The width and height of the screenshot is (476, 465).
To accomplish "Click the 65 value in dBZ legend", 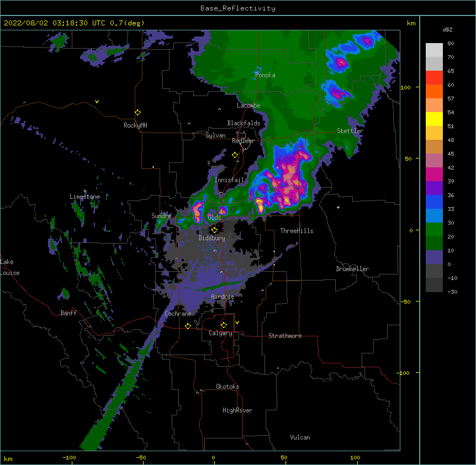I will [451, 71].
